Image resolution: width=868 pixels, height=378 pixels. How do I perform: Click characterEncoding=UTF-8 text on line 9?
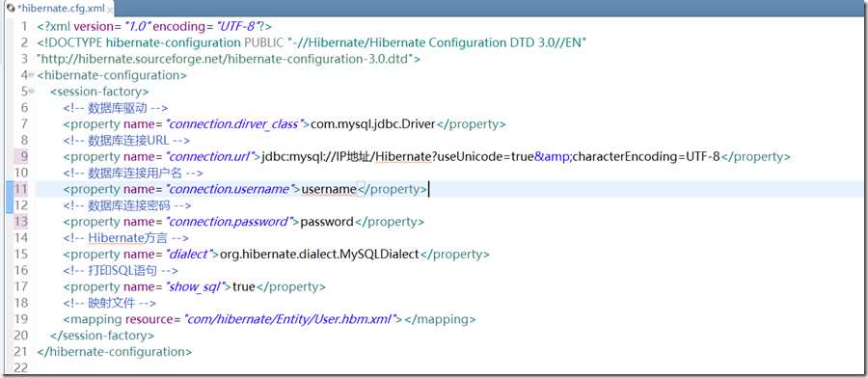[646, 156]
